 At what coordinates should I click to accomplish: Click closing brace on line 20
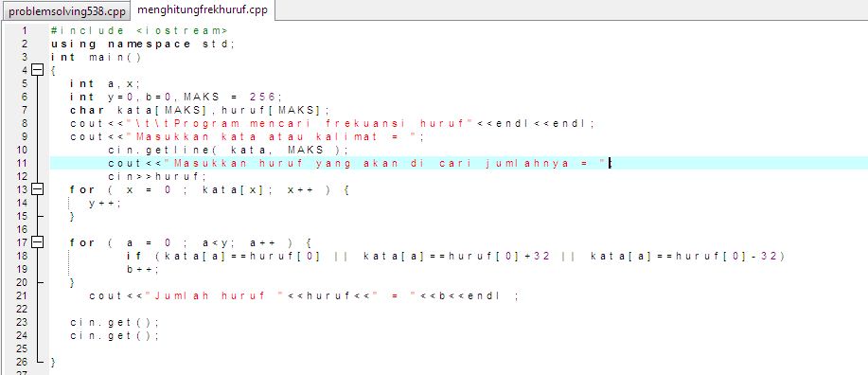(72, 283)
